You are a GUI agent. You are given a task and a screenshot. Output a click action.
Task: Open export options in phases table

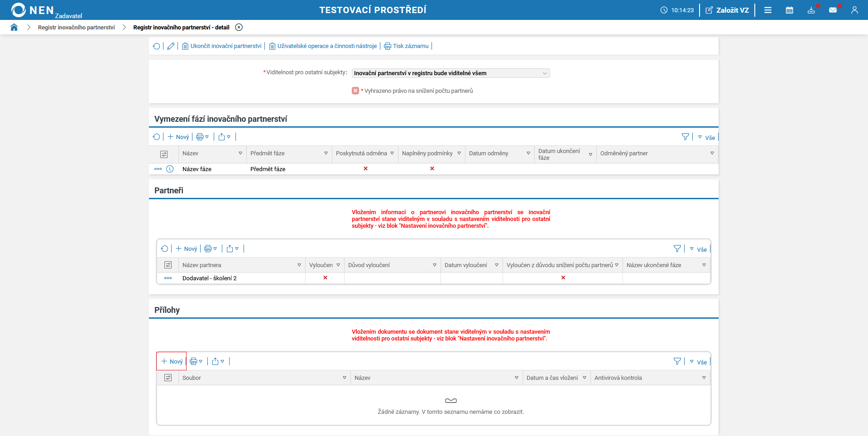pyautogui.click(x=225, y=137)
